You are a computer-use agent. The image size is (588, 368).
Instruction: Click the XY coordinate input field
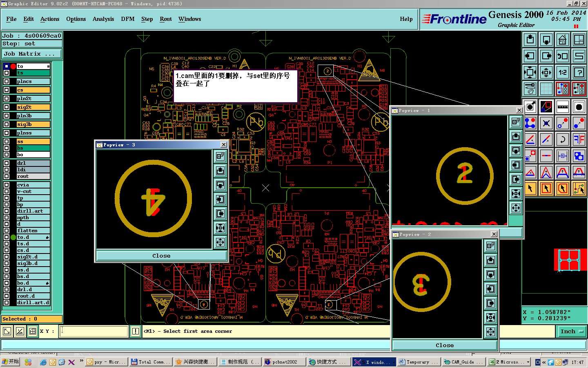94,331
